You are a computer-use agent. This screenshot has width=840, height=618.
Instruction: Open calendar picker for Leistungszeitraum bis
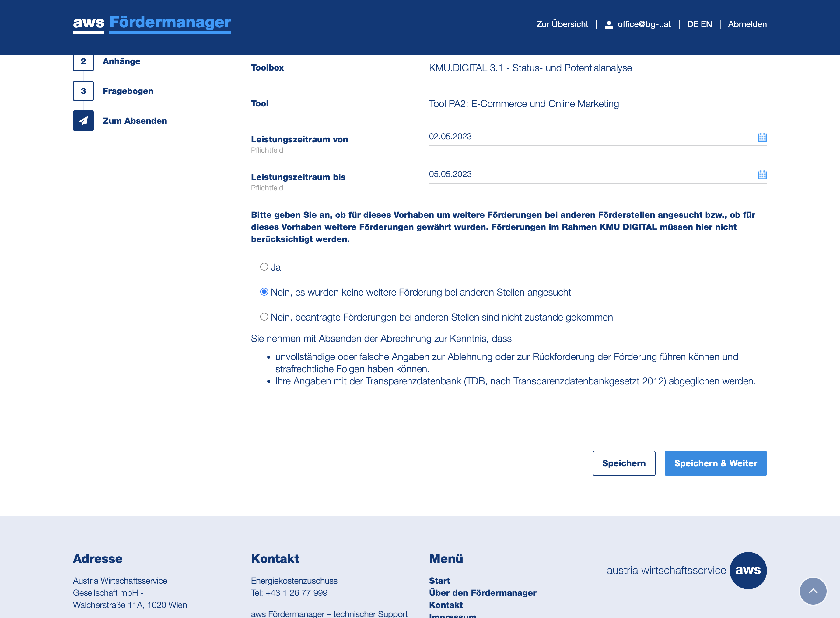pyautogui.click(x=762, y=175)
